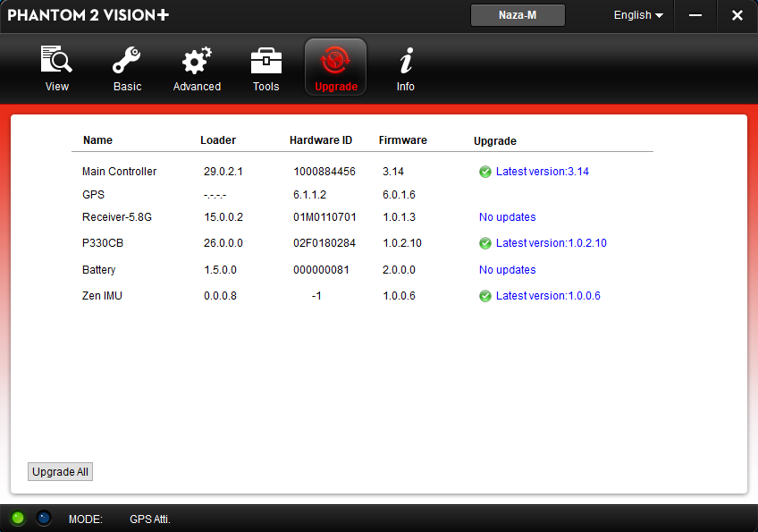This screenshot has width=758, height=532.
Task: Click the Upgrade column header
Action: (x=495, y=141)
